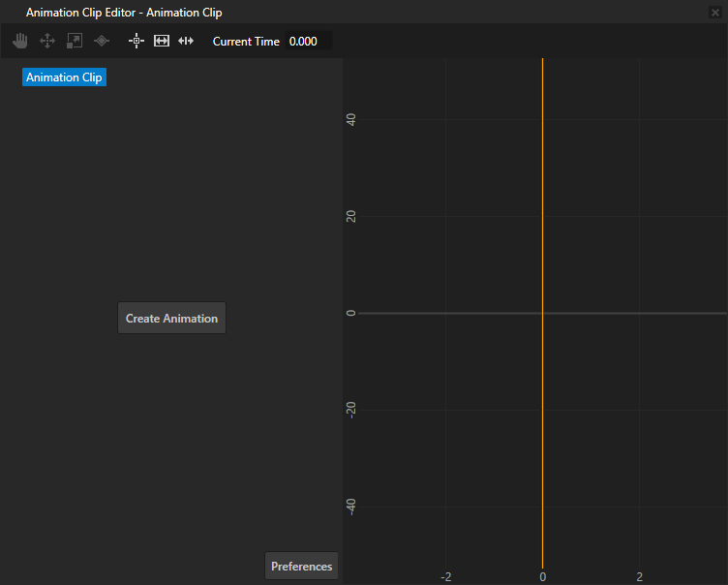Click the boxed fit-to-width arrows icon

162,41
